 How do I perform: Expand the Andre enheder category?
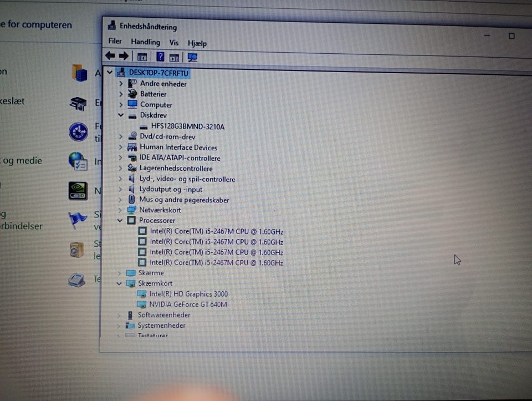121,83
